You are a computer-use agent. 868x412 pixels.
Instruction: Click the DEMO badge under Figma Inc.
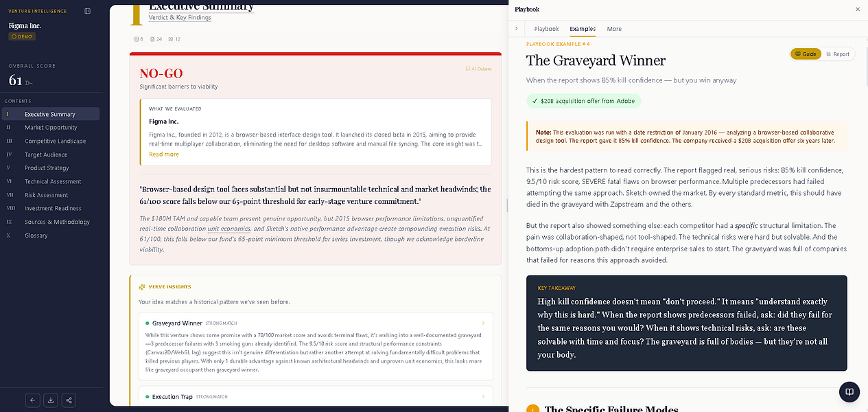pyautogui.click(x=22, y=36)
